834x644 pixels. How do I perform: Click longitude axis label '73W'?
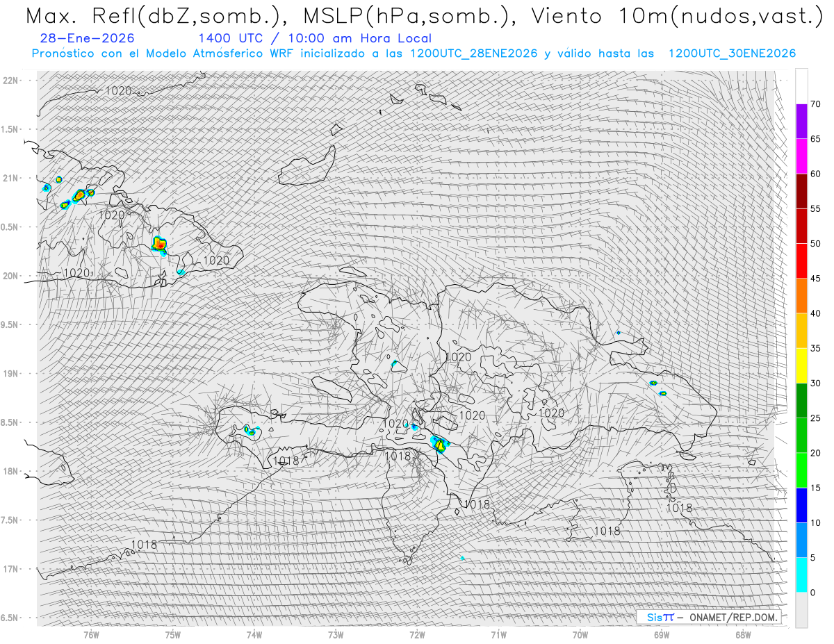click(336, 634)
